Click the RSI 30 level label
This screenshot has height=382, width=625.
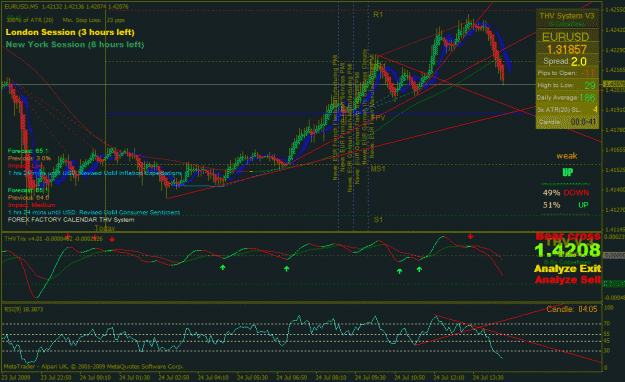(x=607, y=350)
